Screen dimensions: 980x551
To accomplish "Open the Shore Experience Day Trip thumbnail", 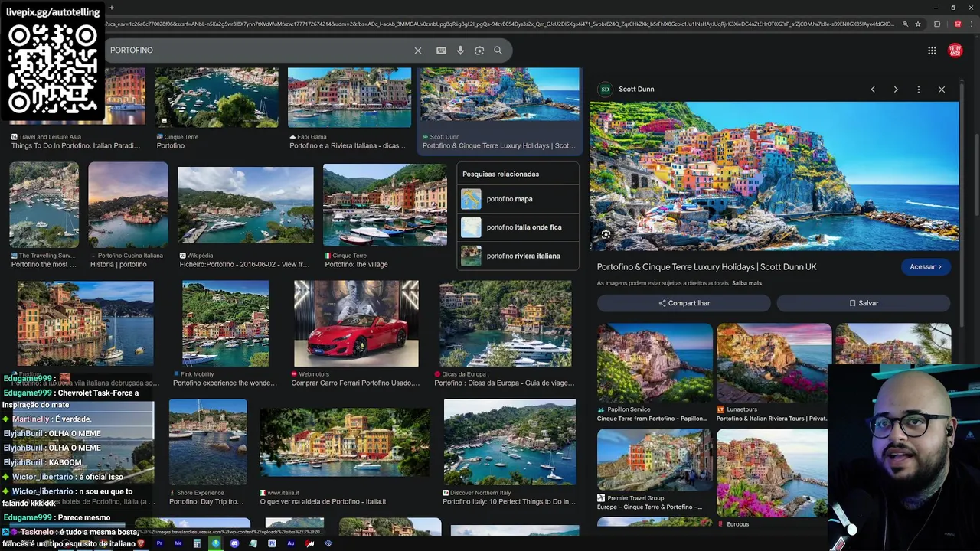I will coord(208,442).
